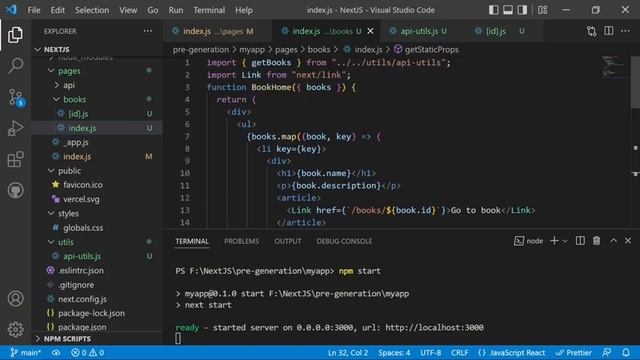
Task: Open the Edit menu
Action: pos(58,10)
